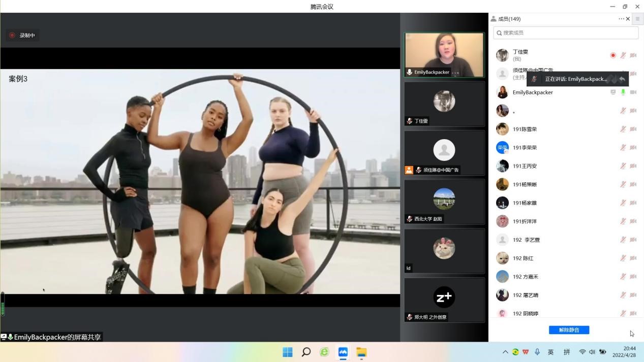Click the muted mic icon for 191陈雪荣
Viewport: 644px width, 362px height.
click(623, 129)
